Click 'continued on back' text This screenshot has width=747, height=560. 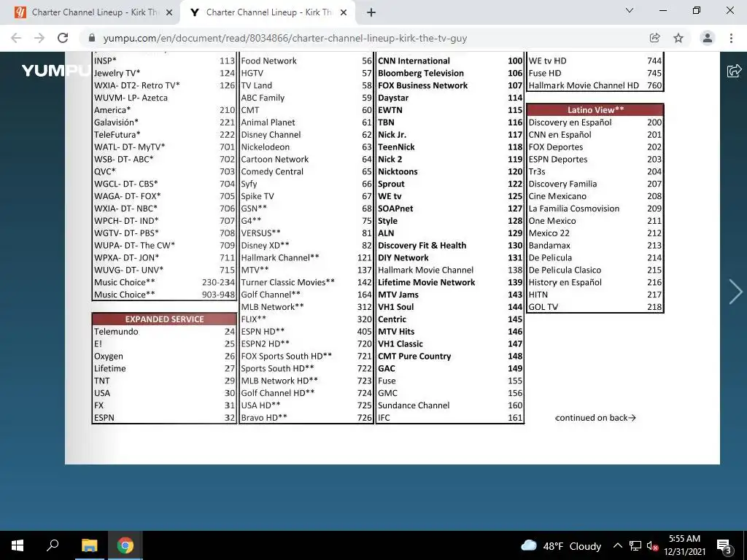click(x=595, y=418)
